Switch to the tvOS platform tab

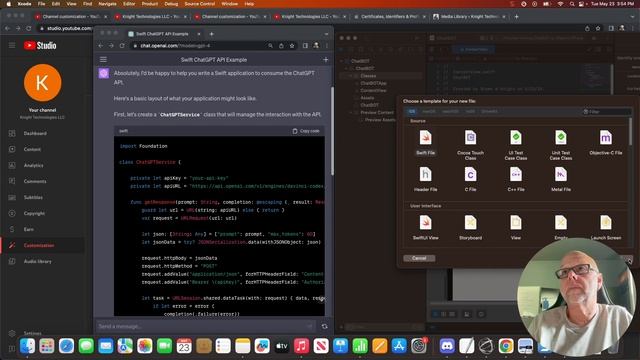(470, 111)
